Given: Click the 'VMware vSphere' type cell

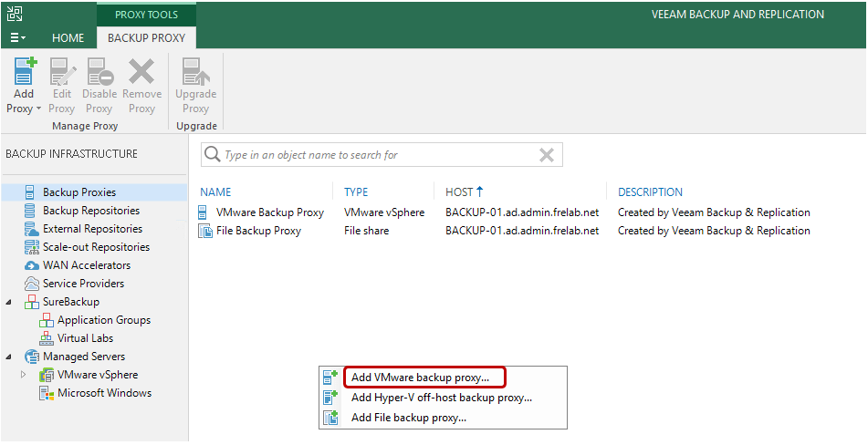Looking at the screenshot, I should pyautogui.click(x=384, y=212).
